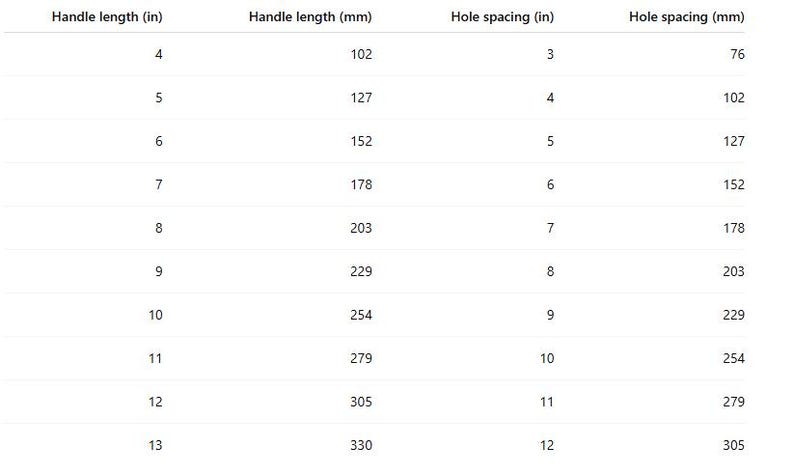Click the Handle length (in) column header
Viewport: 794px width, 475px height.
coord(107,17)
